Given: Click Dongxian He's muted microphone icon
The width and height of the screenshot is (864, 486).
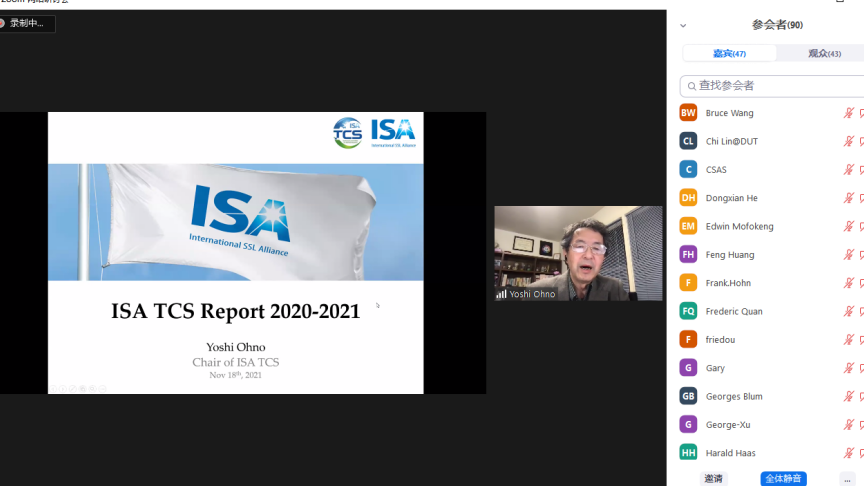Looking at the screenshot, I should point(848,198).
